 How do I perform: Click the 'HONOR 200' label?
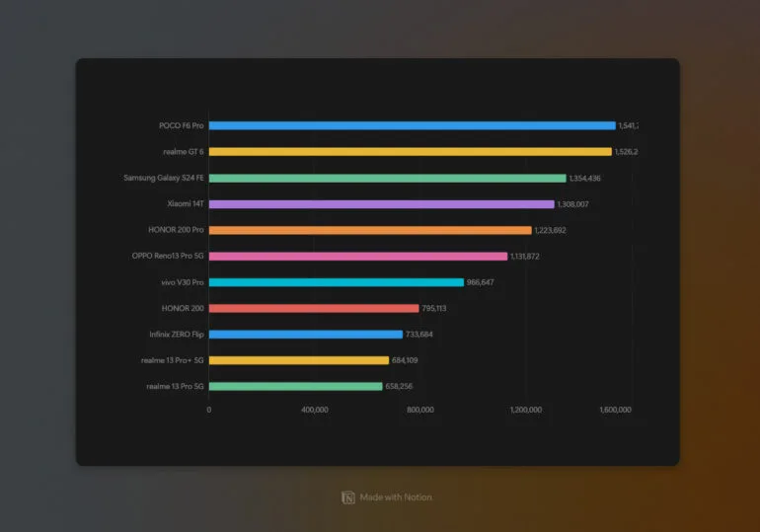tap(183, 308)
